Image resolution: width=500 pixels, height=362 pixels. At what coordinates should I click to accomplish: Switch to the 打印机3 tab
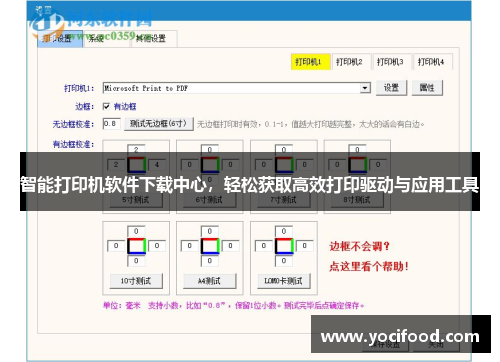pos(392,62)
